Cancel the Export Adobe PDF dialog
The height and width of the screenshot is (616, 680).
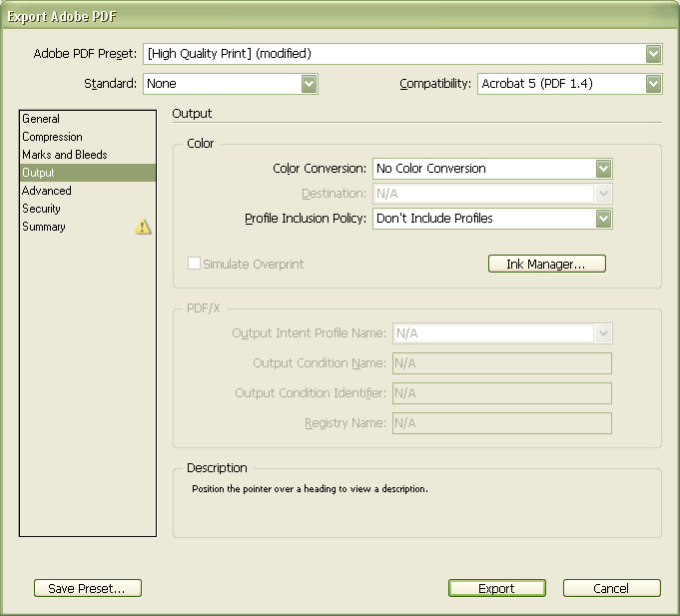611,588
